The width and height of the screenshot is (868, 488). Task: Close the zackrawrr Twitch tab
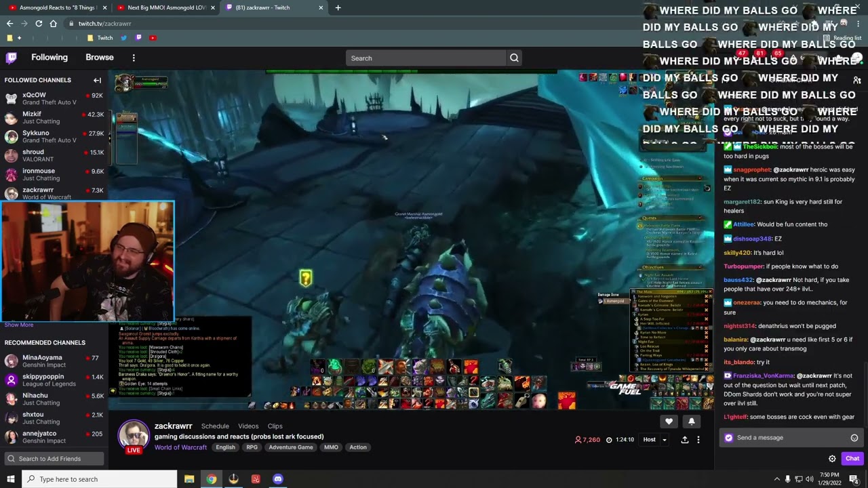321,7
